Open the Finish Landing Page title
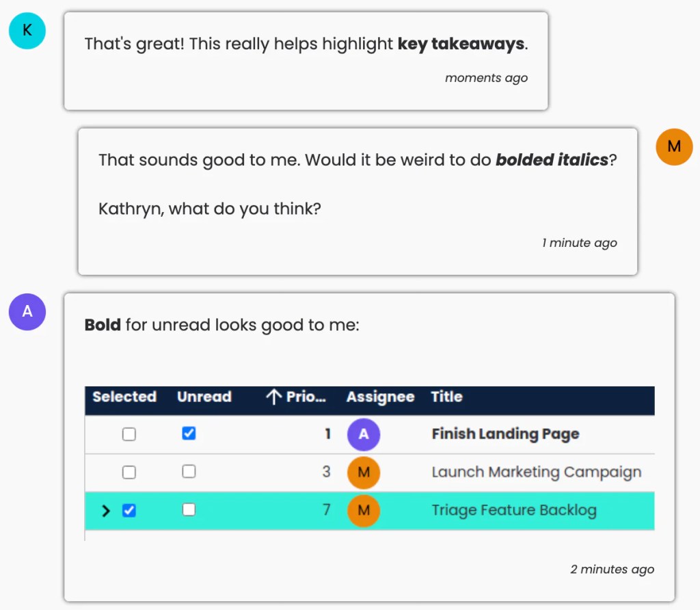 click(x=505, y=434)
